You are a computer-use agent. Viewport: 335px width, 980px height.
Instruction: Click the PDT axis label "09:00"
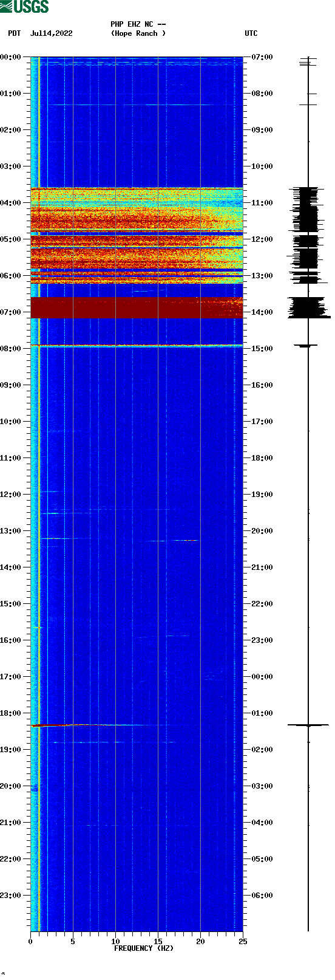pyautogui.click(x=10, y=385)
